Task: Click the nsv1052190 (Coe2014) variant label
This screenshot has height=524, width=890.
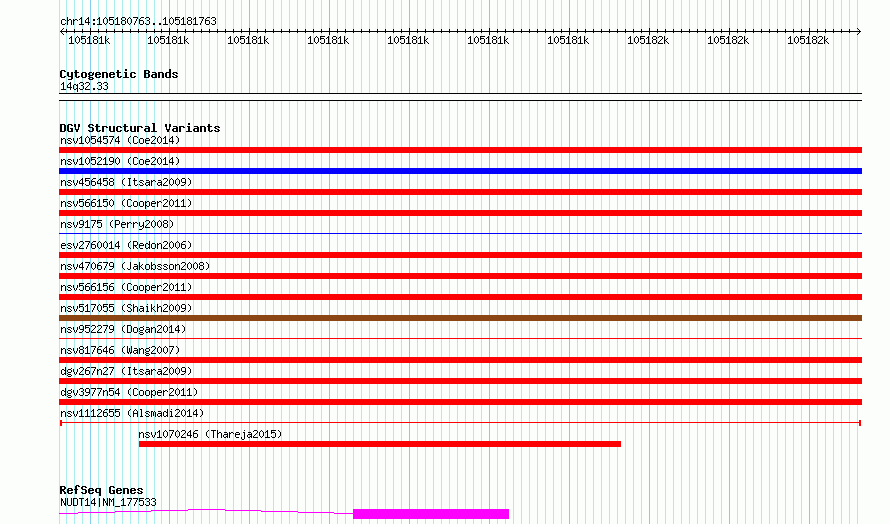Action: pyautogui.click(x=120, y=161)
